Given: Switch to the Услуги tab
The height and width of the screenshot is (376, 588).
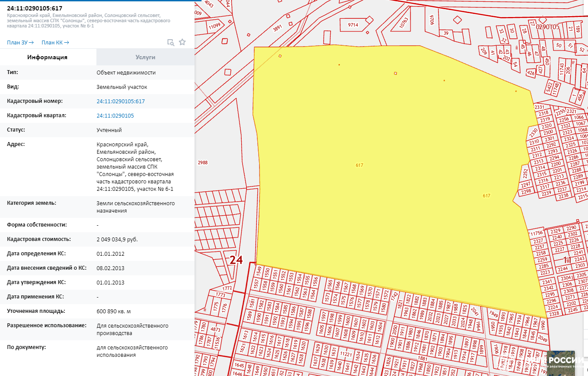Looking at the screenshot, I should coord(145,57).
